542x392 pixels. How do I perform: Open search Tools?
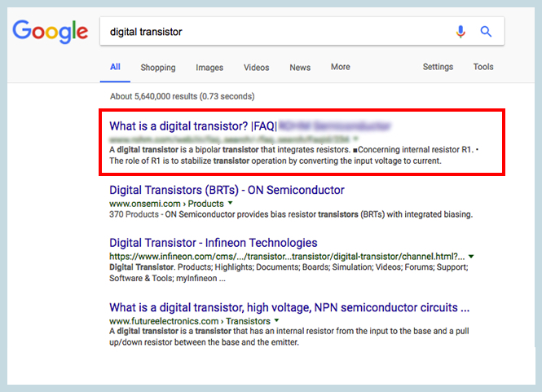coord(483,67)
